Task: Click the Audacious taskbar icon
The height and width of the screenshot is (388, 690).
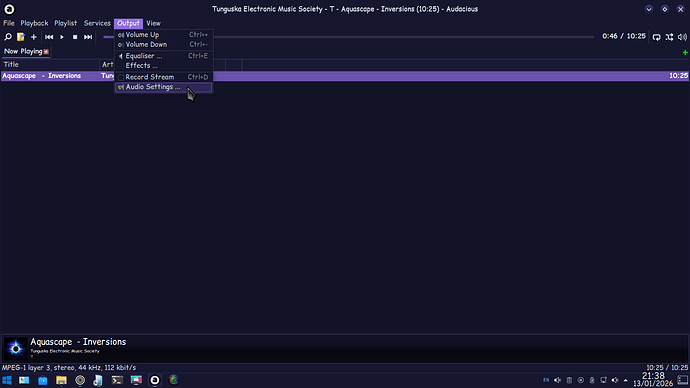Action: click(x=155, y=380)
